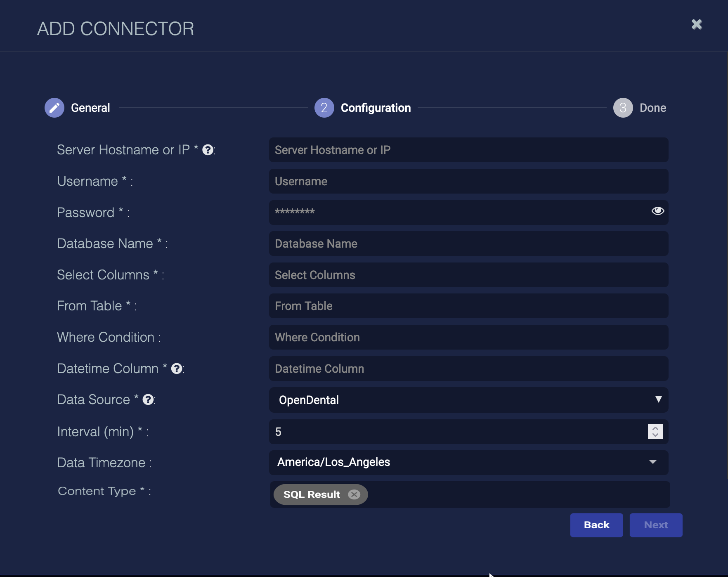Decrease the Interval minutes value
This screenshot has height=577, width=728.
point(655,435)
